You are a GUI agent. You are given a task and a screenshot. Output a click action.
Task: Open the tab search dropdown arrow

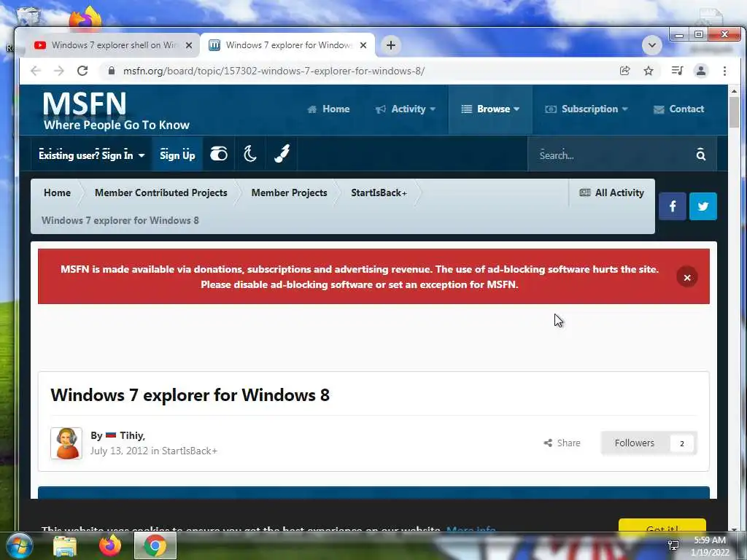(651, 45)
